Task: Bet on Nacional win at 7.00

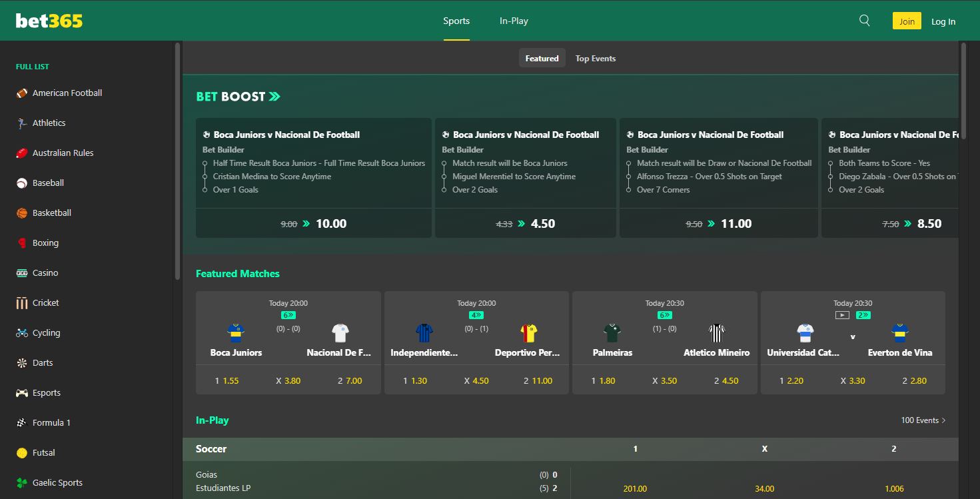Action: pyautogui.click(x=350, y=381)
